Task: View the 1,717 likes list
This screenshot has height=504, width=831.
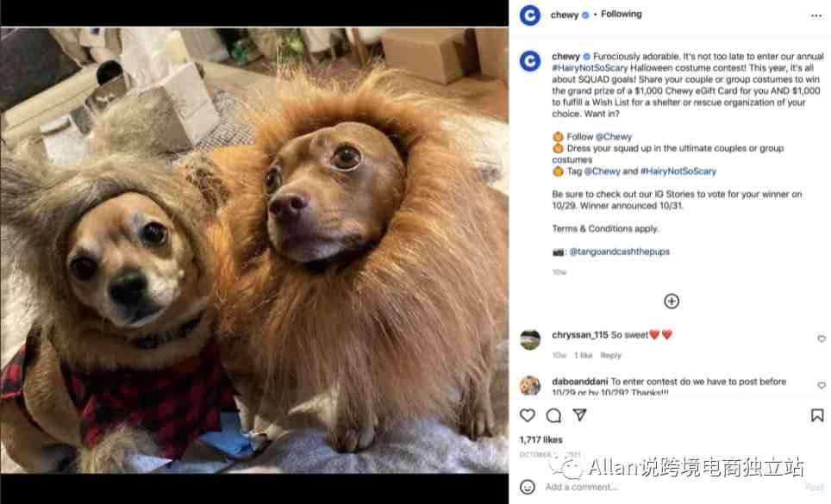Action: coord(540,439)
